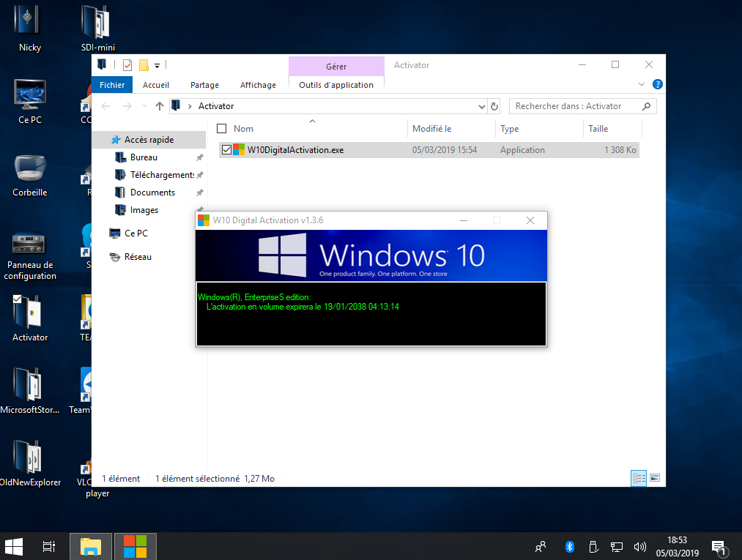Open the SDI-mini desktop icon
The width and height of the screenshot is (742, 560).
(x=97, y=27)
